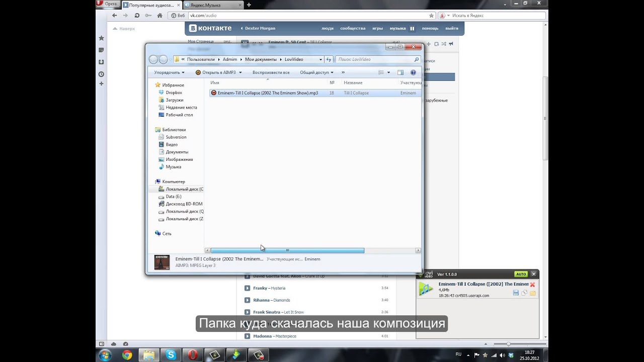This screenshot has width=644, height=362.
Task: Open VK сообщества header link
Action: pos(353,28)
